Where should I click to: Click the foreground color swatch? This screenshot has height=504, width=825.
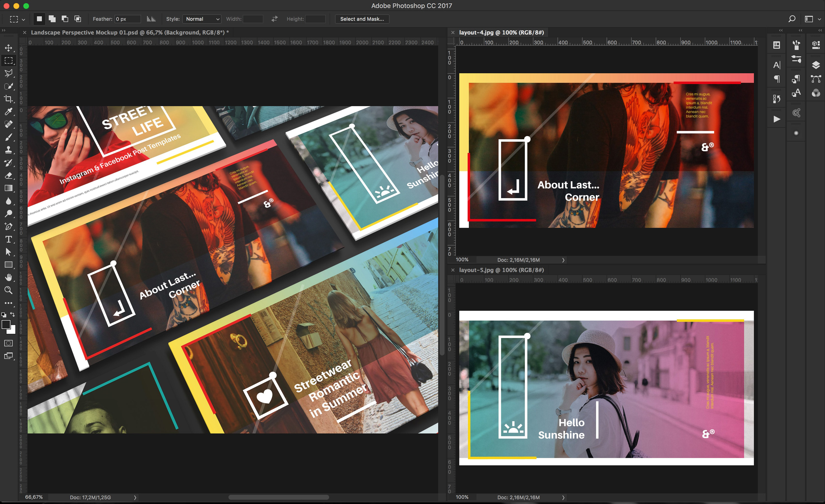[x=6, y=324]
